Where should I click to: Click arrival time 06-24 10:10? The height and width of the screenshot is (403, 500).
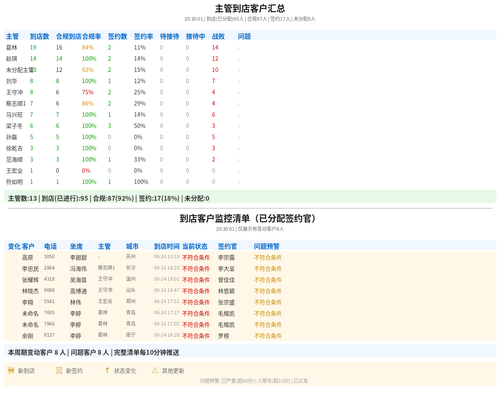point(167,257)
